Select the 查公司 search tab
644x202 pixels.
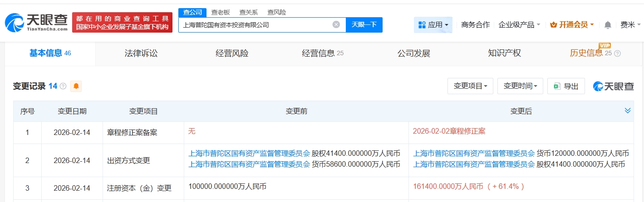point(192,12)
